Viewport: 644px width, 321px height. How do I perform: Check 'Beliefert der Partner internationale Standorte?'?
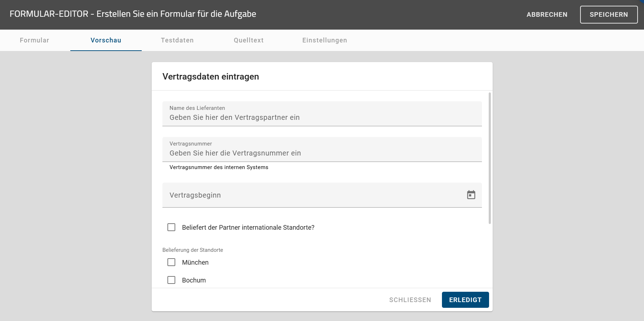click(171, 227)
